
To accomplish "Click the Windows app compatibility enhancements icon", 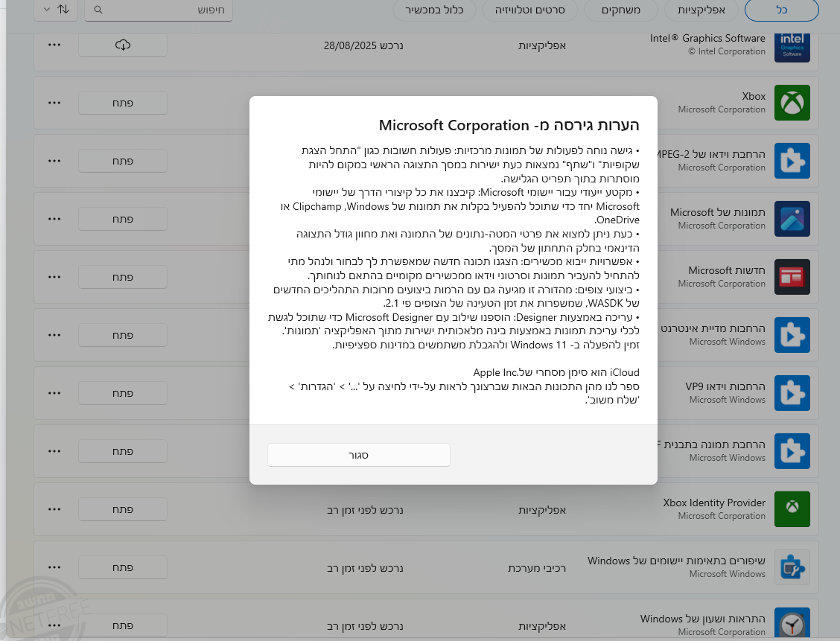I will point(792,567).
